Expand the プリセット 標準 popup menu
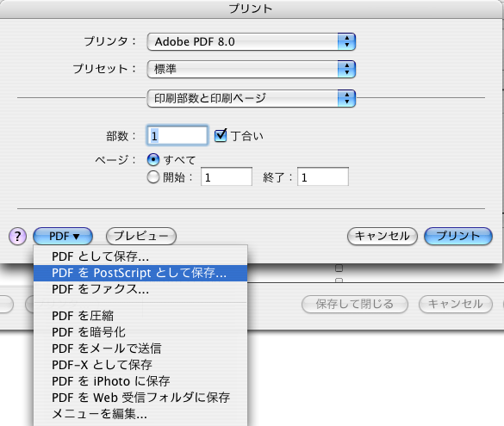Screen dimensions: 504x426 click(x=251, y=69)
